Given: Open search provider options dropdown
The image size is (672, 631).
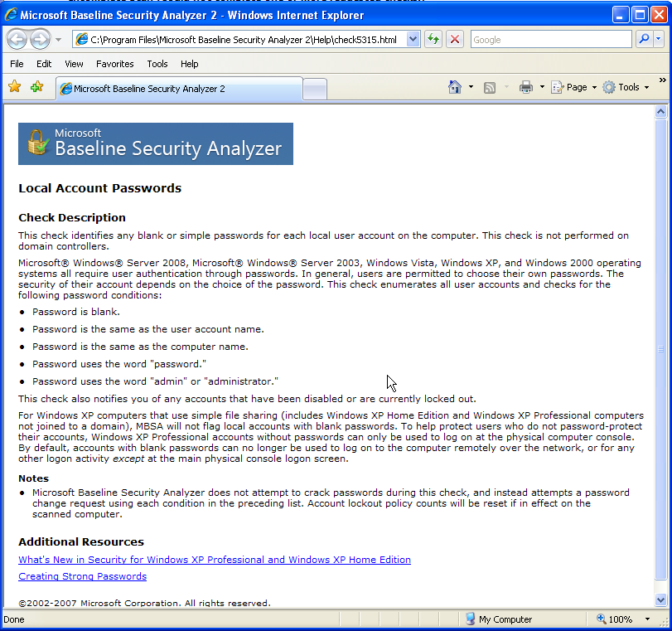Looking at the screenshot, I should (659, 40).
